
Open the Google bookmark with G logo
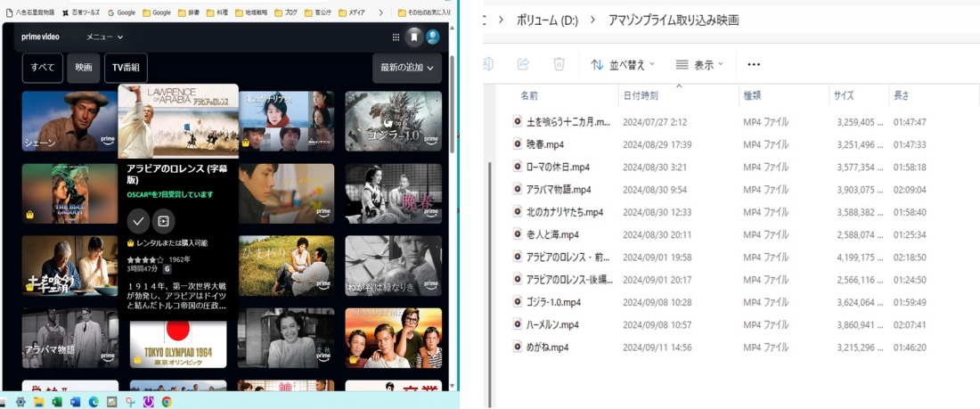pos(122,12)
